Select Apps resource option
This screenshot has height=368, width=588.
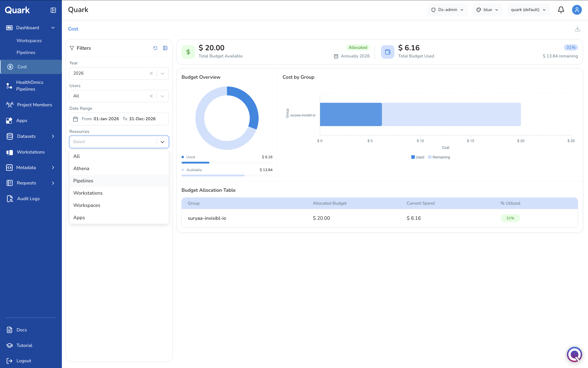coord(119,218)
